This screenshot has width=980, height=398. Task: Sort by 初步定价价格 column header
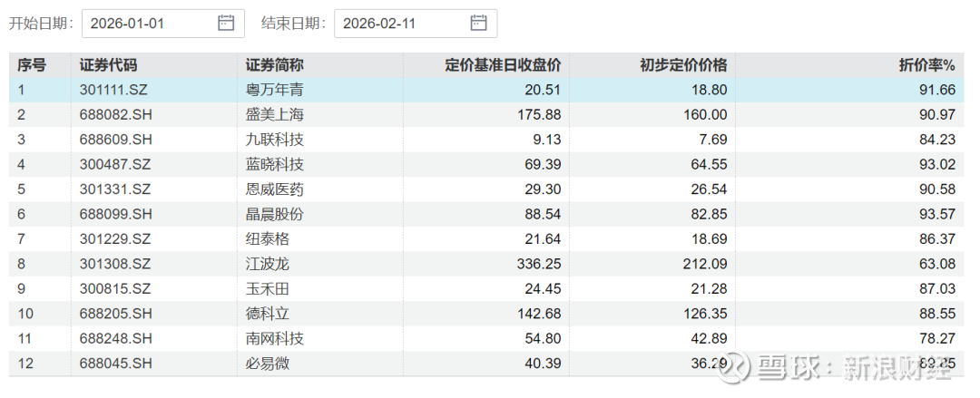(x=683, y=65)
